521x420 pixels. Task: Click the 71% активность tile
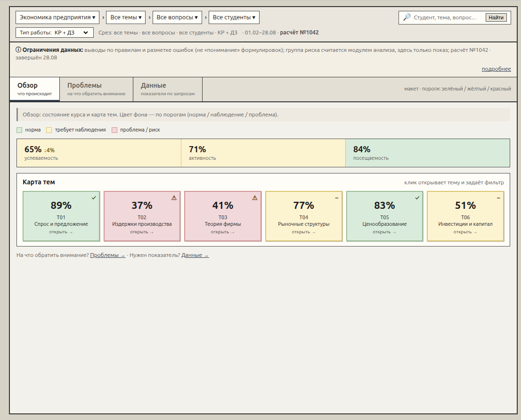point(263,153)
